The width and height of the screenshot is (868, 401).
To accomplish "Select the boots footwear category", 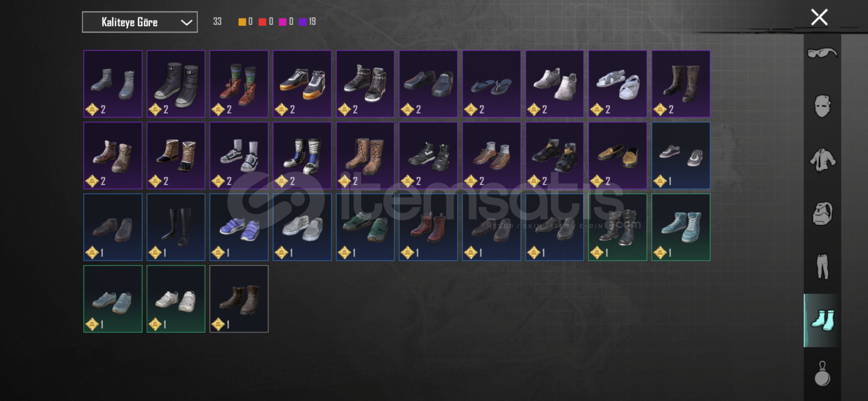I will click(x=822, y=320).
